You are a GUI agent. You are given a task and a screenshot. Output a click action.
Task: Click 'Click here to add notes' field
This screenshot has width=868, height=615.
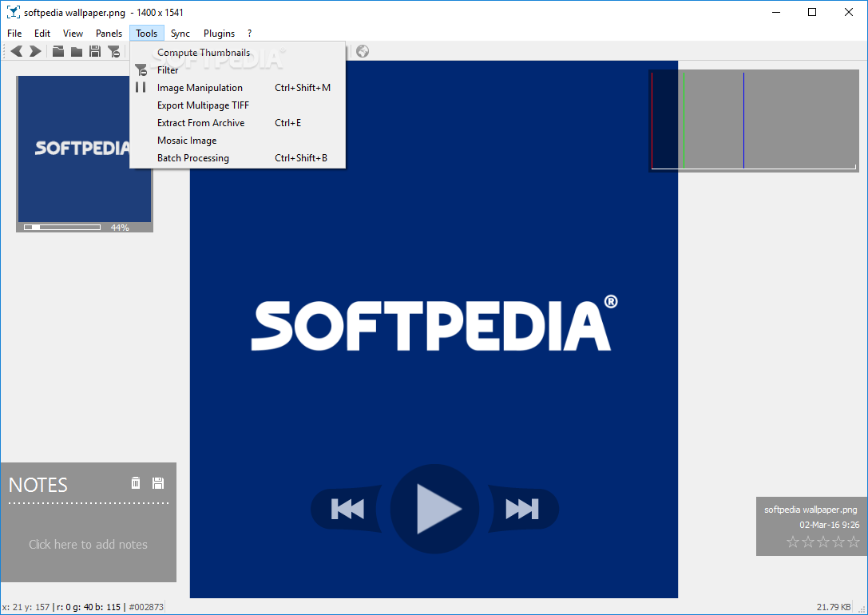pos(88,544)
